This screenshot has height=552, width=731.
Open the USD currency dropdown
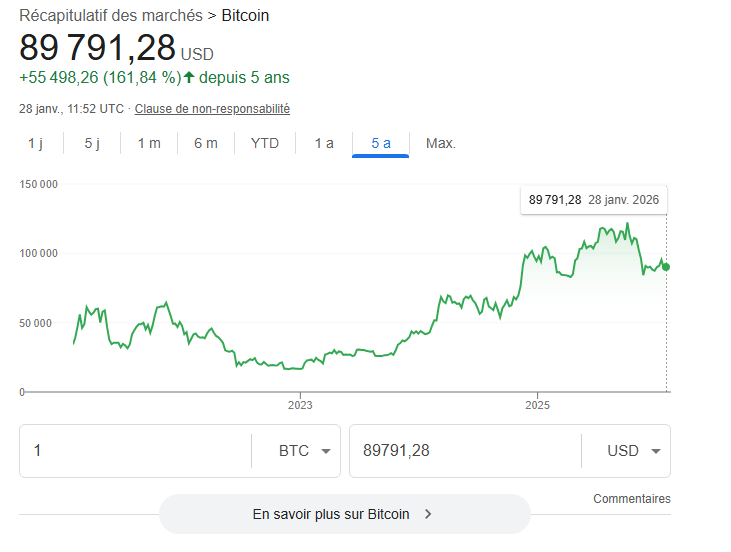[x=634, y=451]
